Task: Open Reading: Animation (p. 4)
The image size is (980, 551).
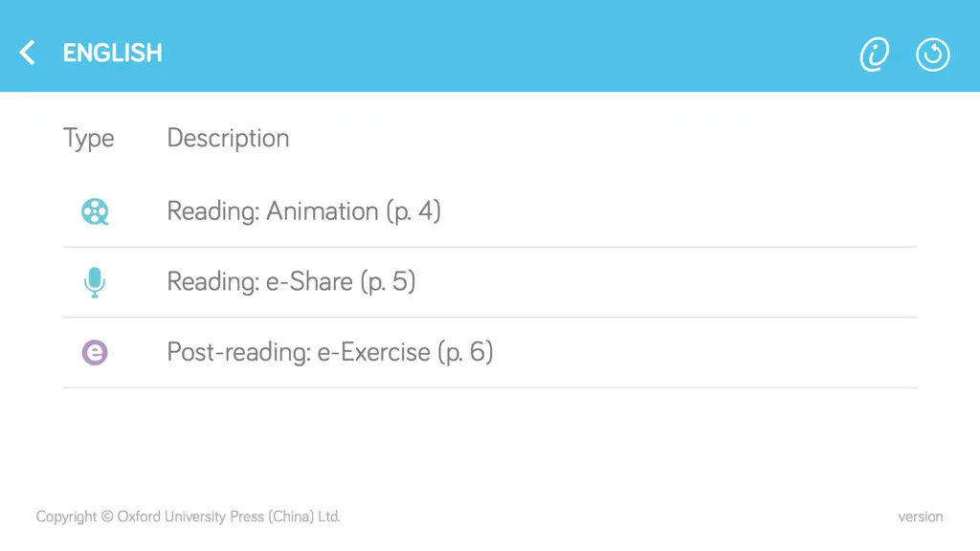Action: (x=303, y=211)
